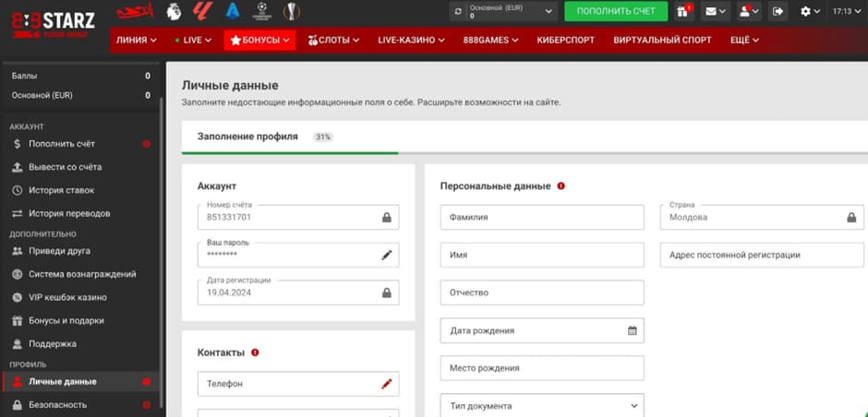This screenshot has width=868, height=417.
Task: Click the pencil icon to edit password
Action: [386, 255]
